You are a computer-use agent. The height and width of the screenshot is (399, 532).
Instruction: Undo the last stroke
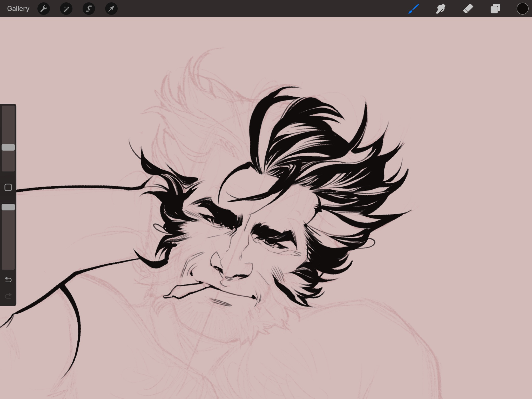tap(8, 280)
